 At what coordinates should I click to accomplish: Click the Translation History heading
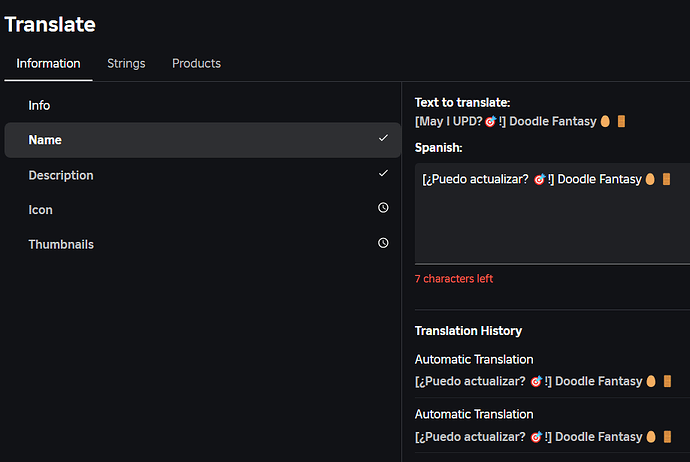click(x=468, y=331)
